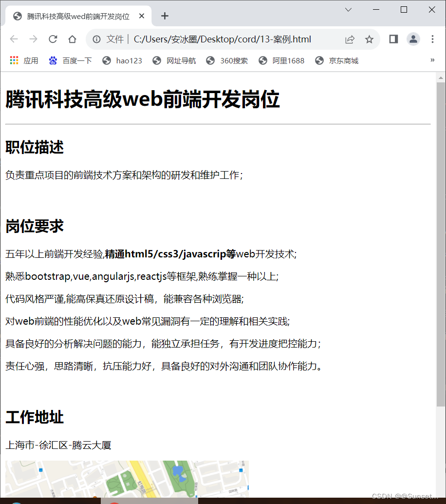Click the 工作地址 heading
Screen dimensions: 446x504
[35, 417]
